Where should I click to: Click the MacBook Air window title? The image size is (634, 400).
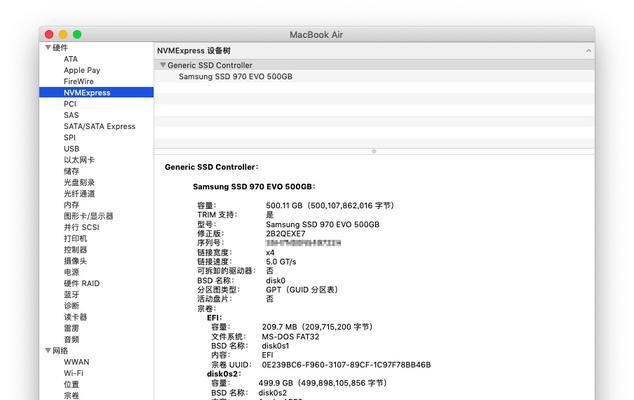pos(316,35)
